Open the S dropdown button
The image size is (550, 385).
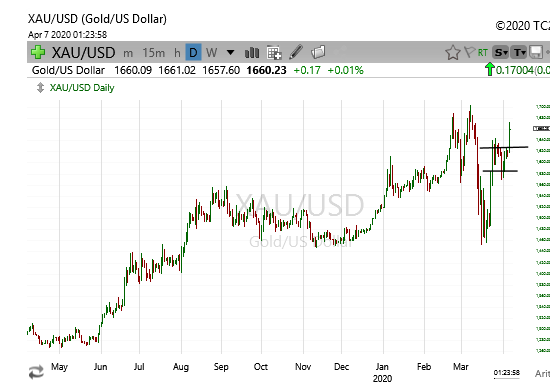[501, 53]
